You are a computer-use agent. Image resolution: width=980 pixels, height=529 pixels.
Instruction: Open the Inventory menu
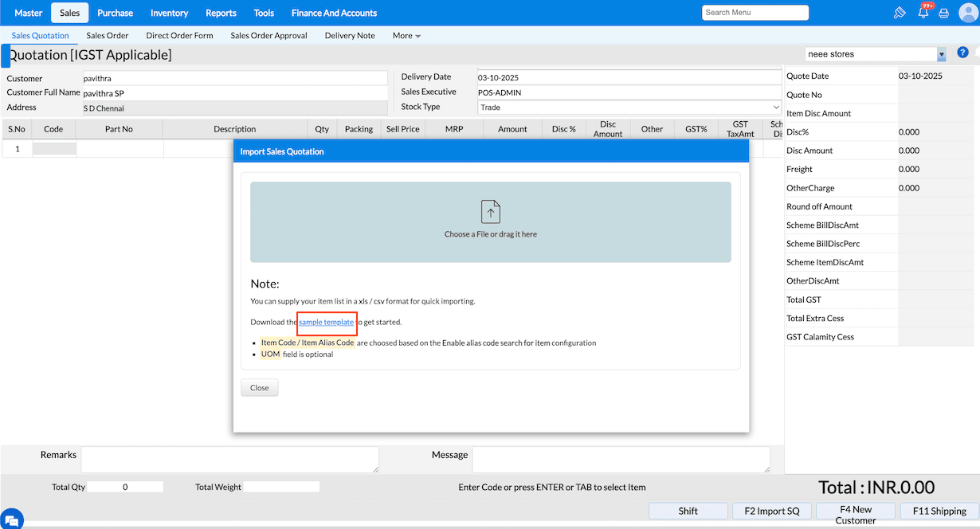[x=169, y=13]
